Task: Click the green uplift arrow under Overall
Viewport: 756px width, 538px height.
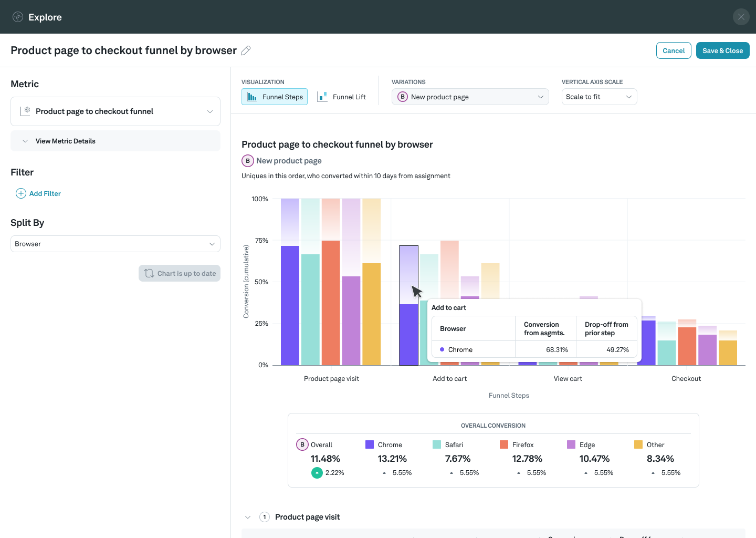Action: pos(317,473)
